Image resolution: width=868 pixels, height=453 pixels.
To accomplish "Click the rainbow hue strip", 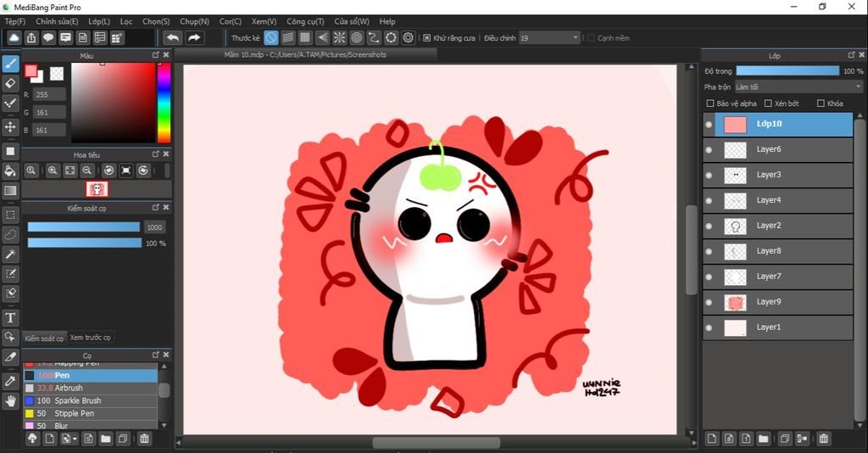I will coord(164,103).
